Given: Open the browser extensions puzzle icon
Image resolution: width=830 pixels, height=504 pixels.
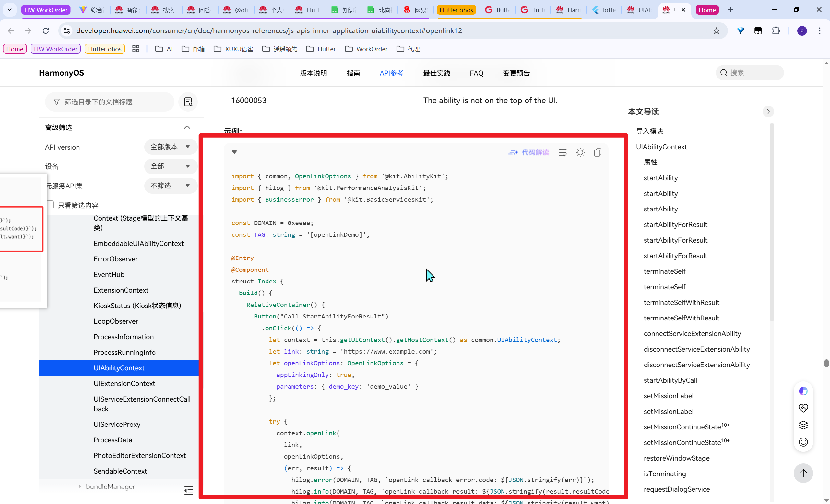Looking at the screenshot, I should click(776, 31).
